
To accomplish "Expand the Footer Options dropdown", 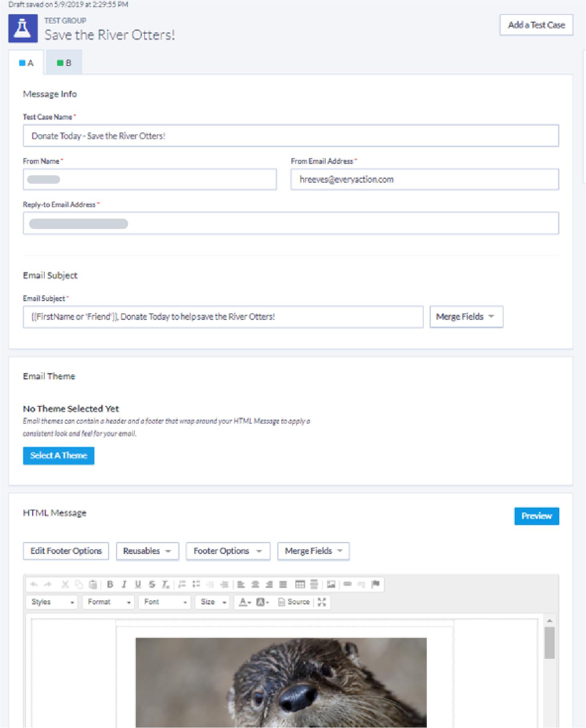I will coord(228,551).
